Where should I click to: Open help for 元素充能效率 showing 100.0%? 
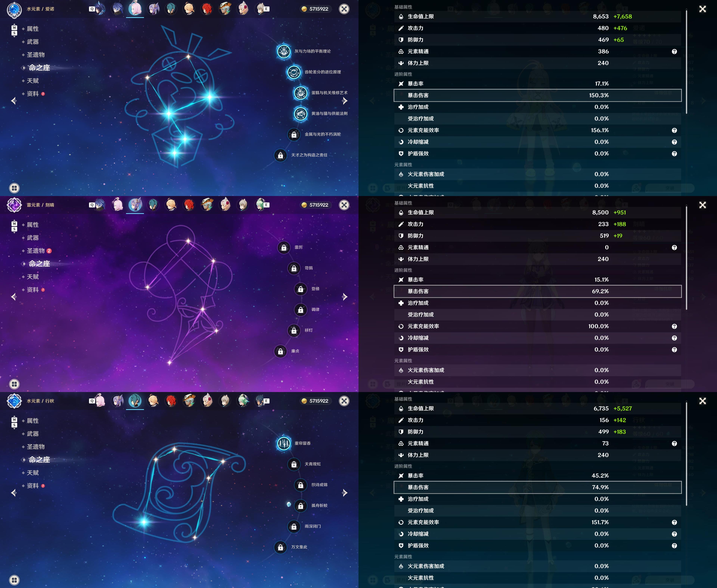coord(674,326)
